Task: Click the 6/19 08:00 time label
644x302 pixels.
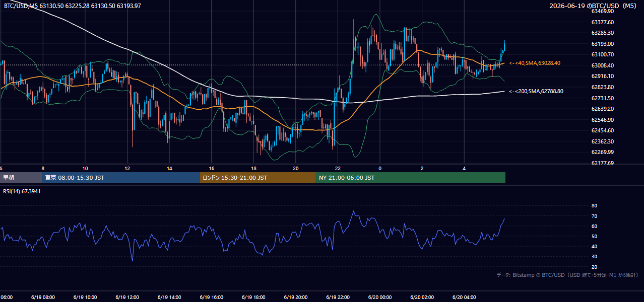Action: tap(43, 297)
